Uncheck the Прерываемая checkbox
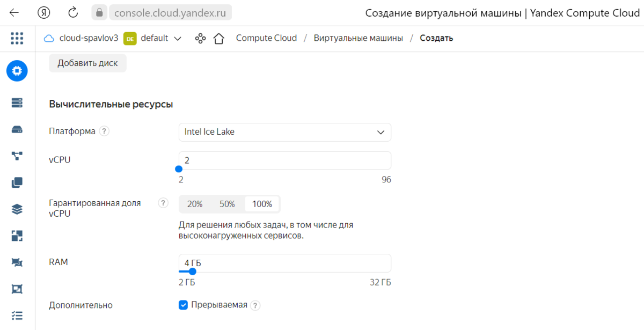644x330 pixels. [183, 305]
